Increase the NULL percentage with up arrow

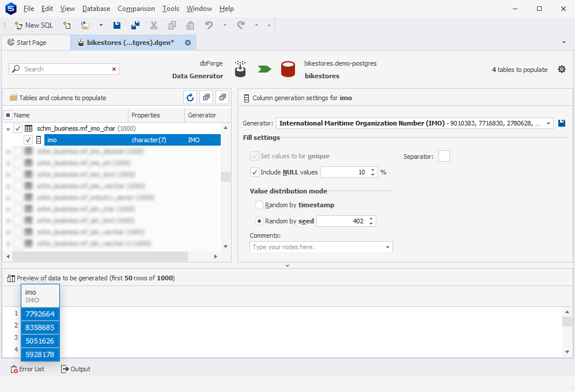[373, 170]
